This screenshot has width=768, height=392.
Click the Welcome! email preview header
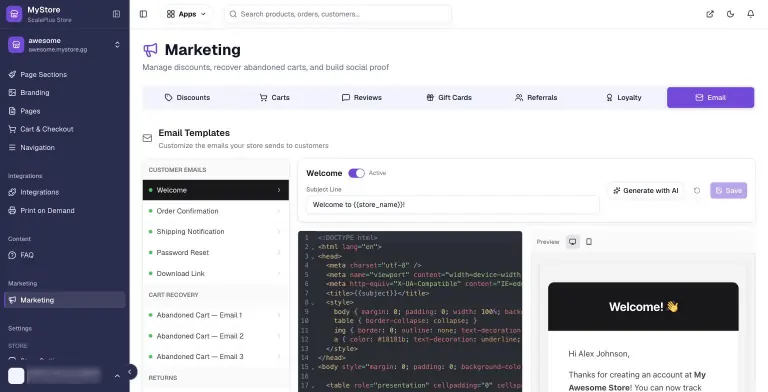click(x=643, y=307)
